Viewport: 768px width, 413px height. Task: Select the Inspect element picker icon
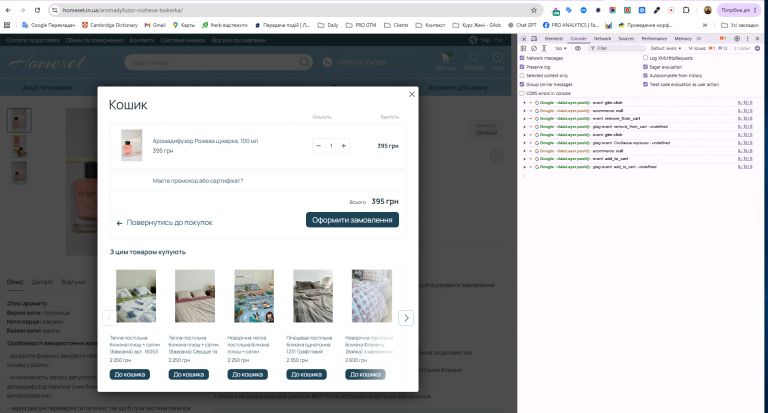[524, 38]
